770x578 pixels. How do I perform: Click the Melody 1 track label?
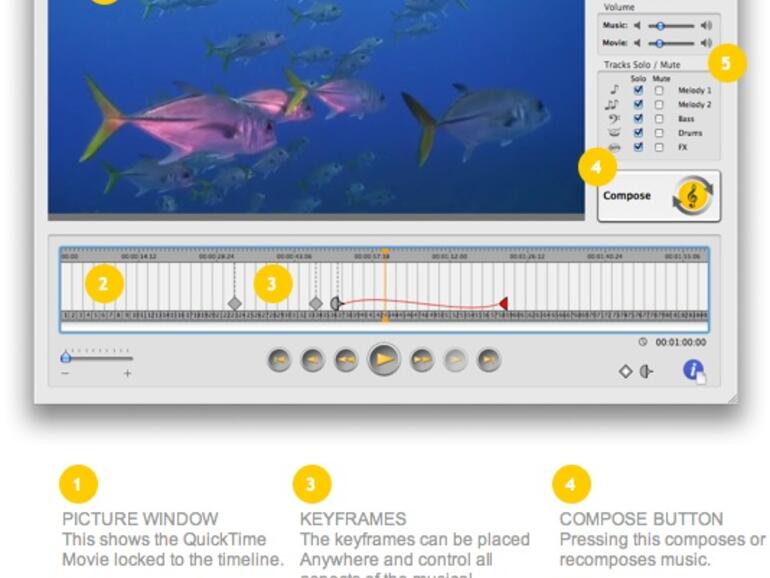point(694,90)
